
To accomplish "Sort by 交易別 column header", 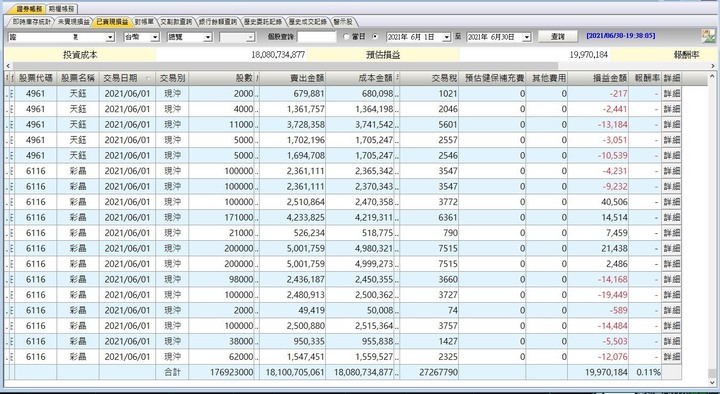I will tap(172, 78).
